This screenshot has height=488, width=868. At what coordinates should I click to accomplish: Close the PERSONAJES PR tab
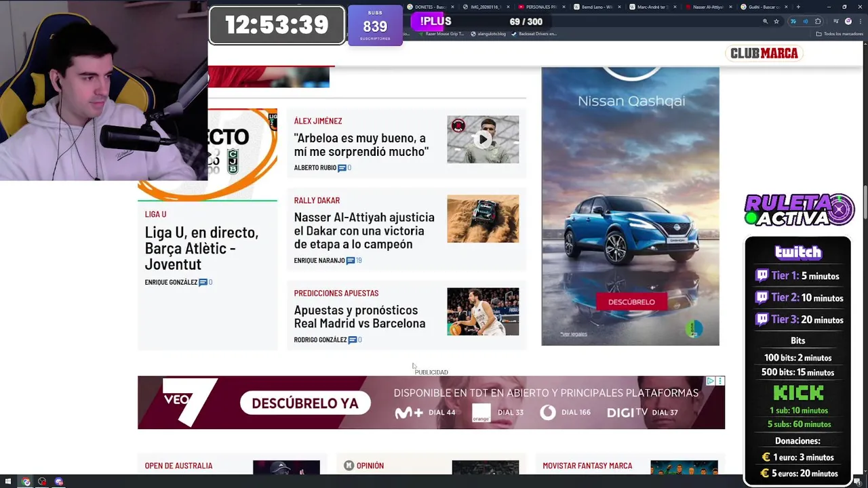(x=564, y=7)
